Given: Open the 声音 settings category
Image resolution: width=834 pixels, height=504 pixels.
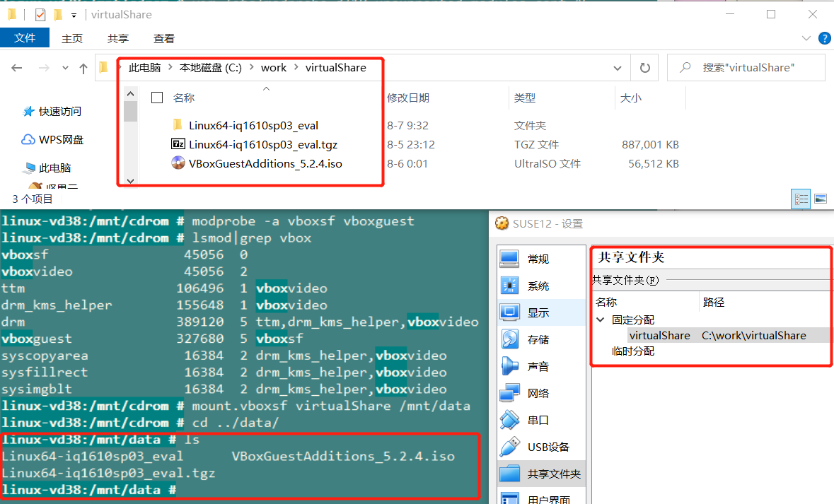Looking at the screenshot, I should tap(541, 366).
